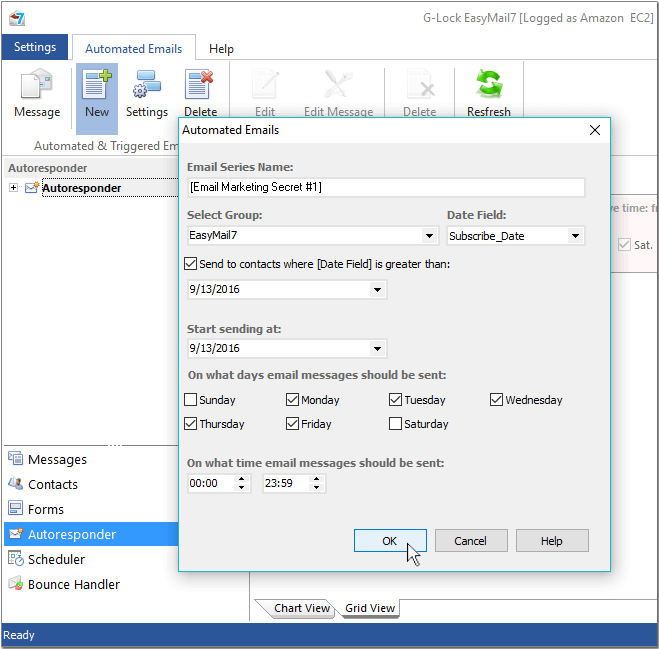The height and width of the screenshot is (649, 659).
Task: Uncheck the Thursday checkbox
Action: (x=190, y=424)
